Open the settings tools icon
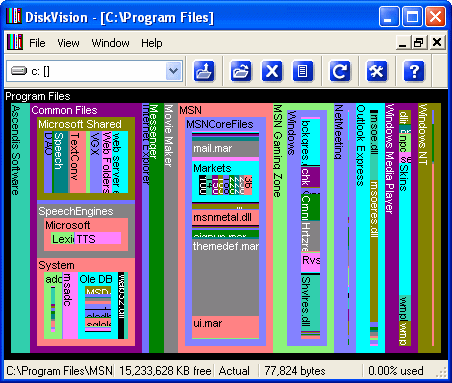 pos(377,71)
